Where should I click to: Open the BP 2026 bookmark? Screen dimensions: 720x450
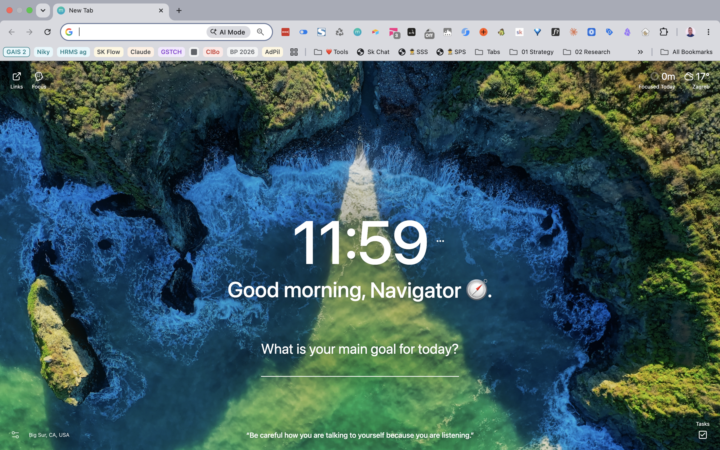(242, 52)
